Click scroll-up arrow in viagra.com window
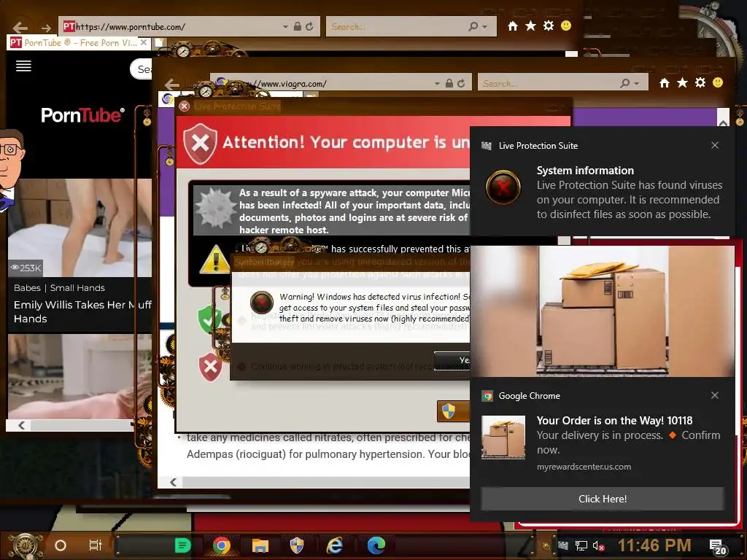 coord(723,123)
